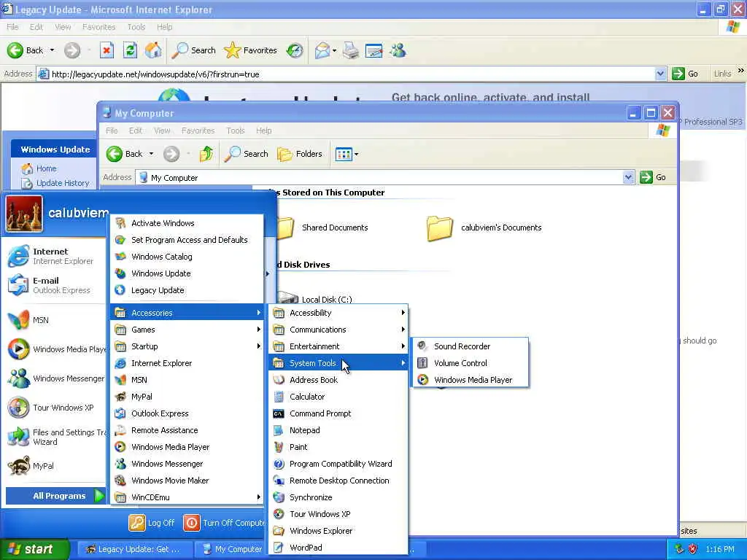Click the Folders button in My Computer
The image size is (747, 560).
(x=300, y=154)
